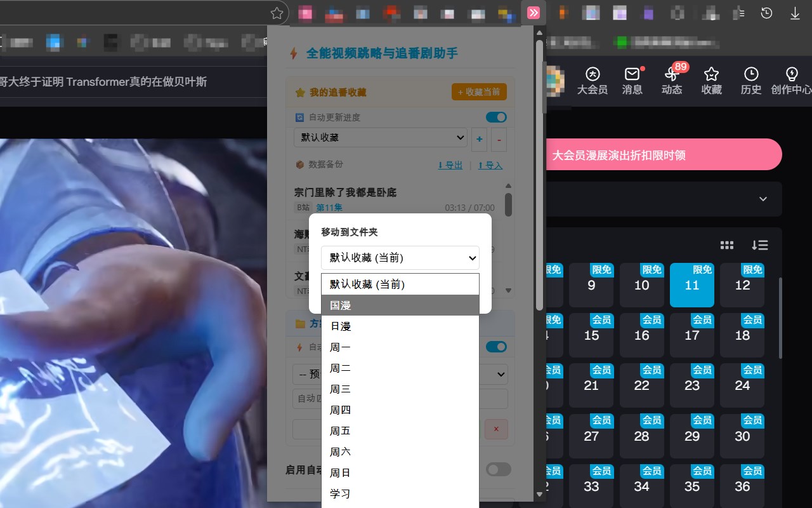This screenshot has height=508, width=812.
Task: Open 大会员 icon in Bilibili header
Action: click(593, 81)
